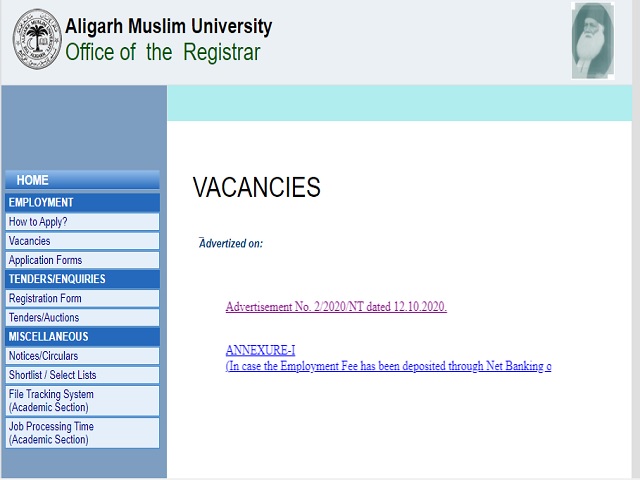Image resolution: width=640 pixels, height=480 pixels.
Task: Click the Aligarh Muslim University seal logo
Action: pos(37,39)
